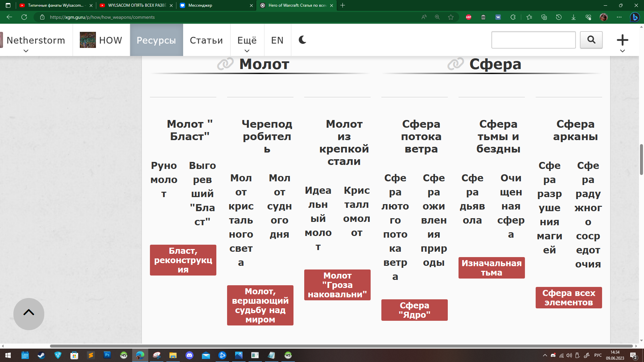Open browser settings ellipsis menu

point(619,17)
